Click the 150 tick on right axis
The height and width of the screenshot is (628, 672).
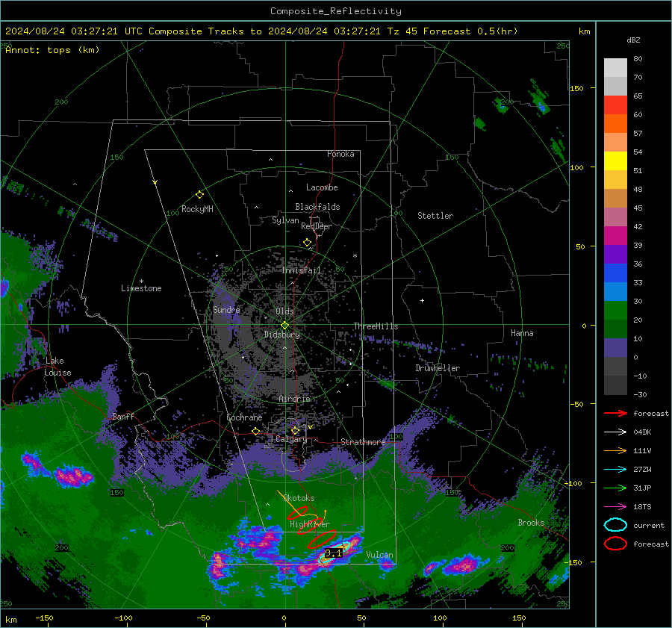click(576, 88)
